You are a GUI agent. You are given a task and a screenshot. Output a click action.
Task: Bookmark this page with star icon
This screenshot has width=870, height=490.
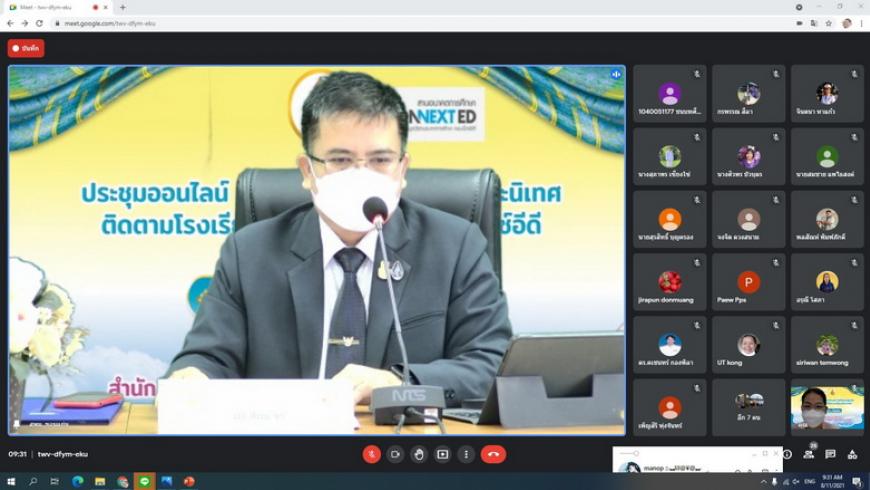829,23
